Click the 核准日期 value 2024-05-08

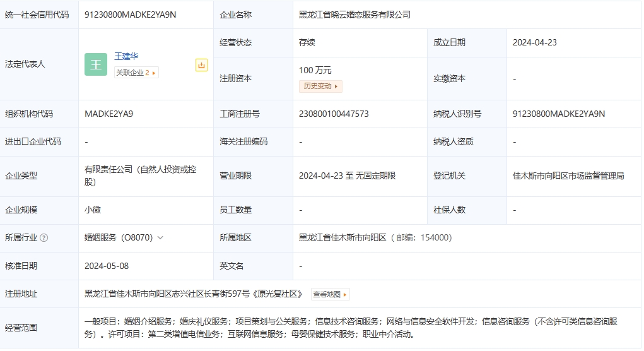click(107, 266)
